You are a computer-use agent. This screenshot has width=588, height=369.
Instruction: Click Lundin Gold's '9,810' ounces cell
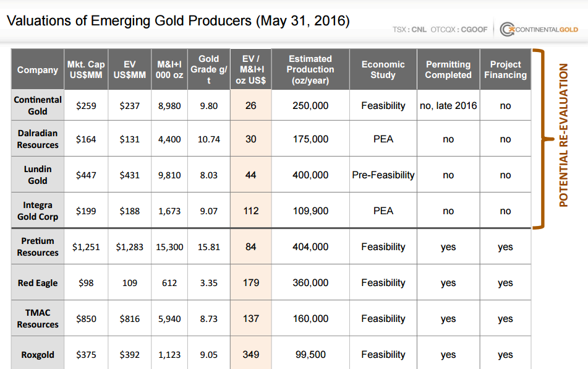click(x=169, y=175)
